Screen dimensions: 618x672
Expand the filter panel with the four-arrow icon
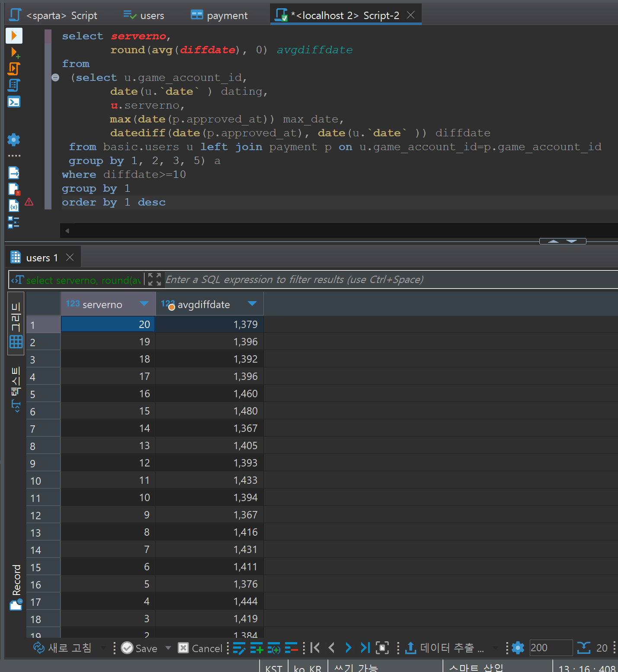154,280
